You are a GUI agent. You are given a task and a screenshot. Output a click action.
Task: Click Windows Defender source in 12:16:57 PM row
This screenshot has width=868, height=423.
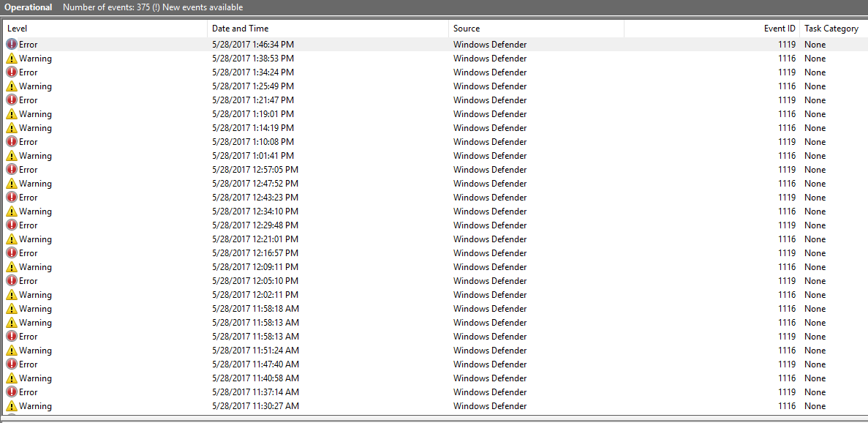[x=490, y=252]
